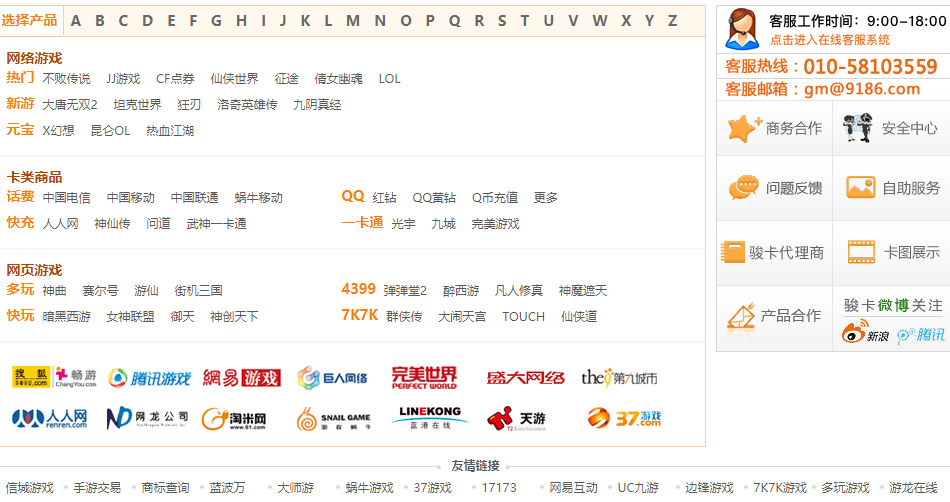Open the 搜狐畅游 logo
950x502 pixels.
(x=55, y=377)
